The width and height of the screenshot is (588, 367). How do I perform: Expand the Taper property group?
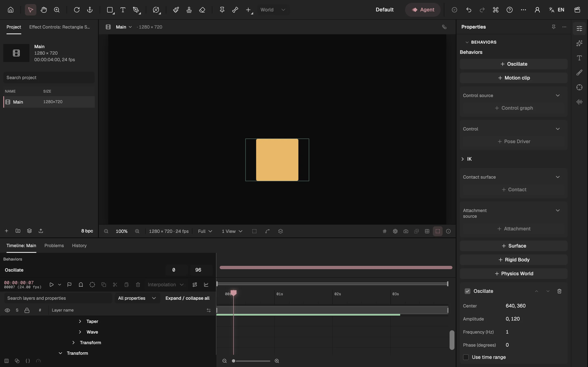point(80,321)
